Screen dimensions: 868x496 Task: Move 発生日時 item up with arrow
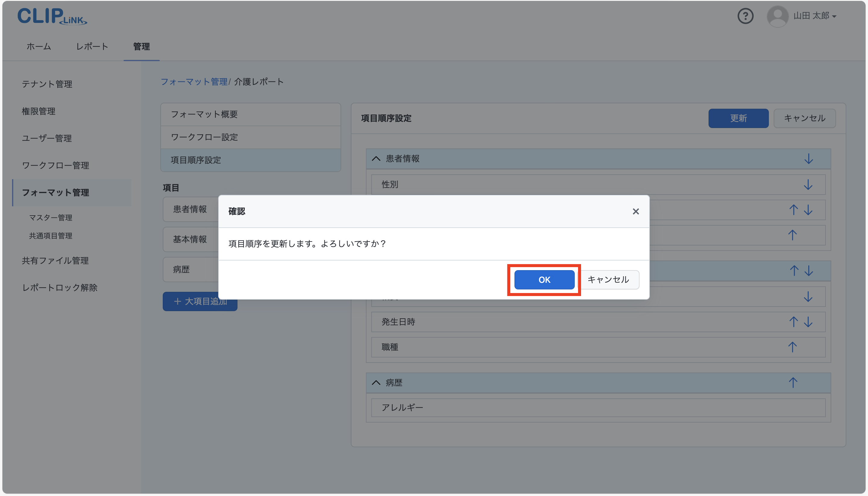tap(793, 322)
